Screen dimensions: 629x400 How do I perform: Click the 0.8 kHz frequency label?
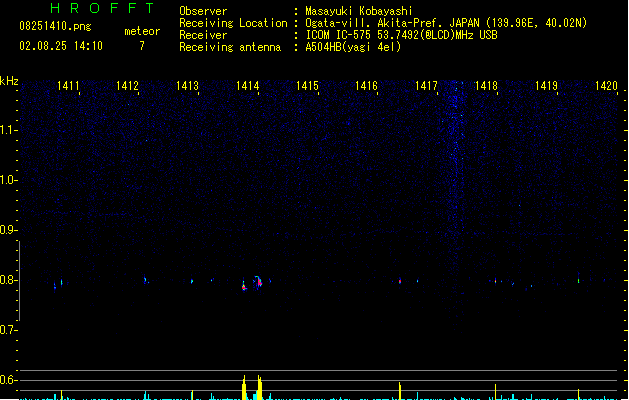click(8, 280)
